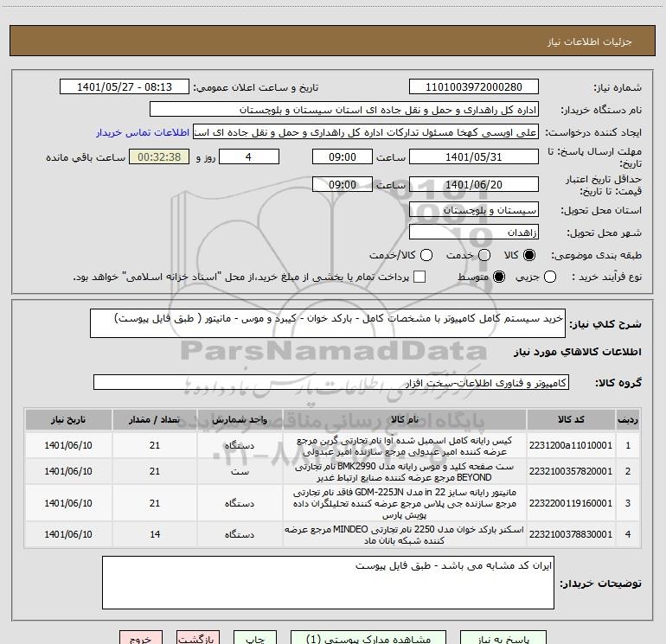Choose the جزیی purchase type radio
666x644 pixels.
click(x=549, y=277)
